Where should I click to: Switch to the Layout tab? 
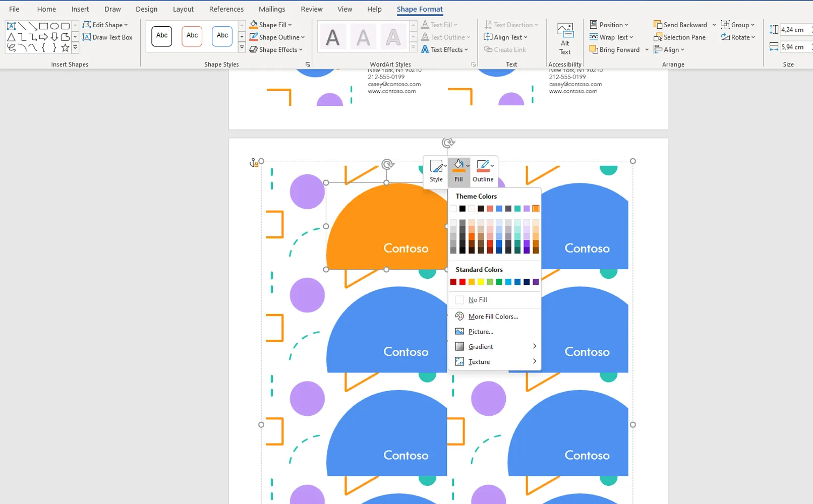[x=183, y=9]
